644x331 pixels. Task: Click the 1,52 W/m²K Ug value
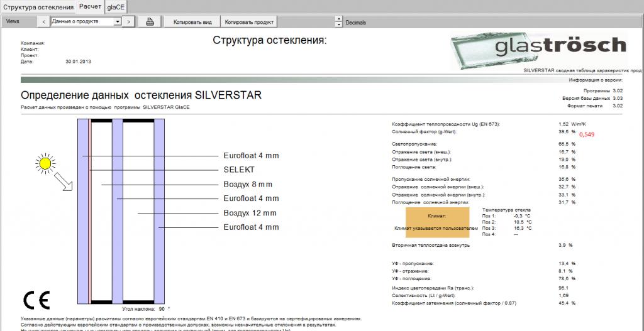572,124
